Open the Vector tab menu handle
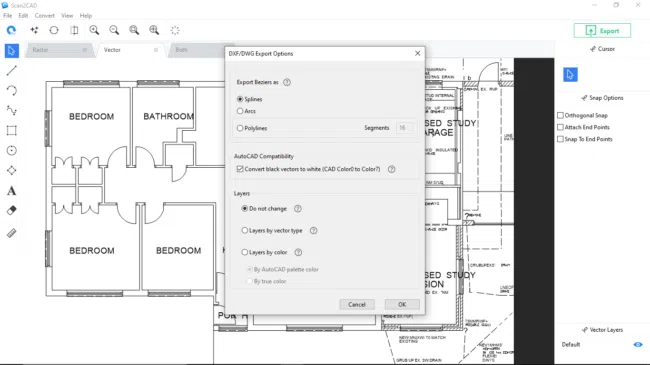Screen dimensions: 650x365 pyautogui.click(x=156, y=50)
